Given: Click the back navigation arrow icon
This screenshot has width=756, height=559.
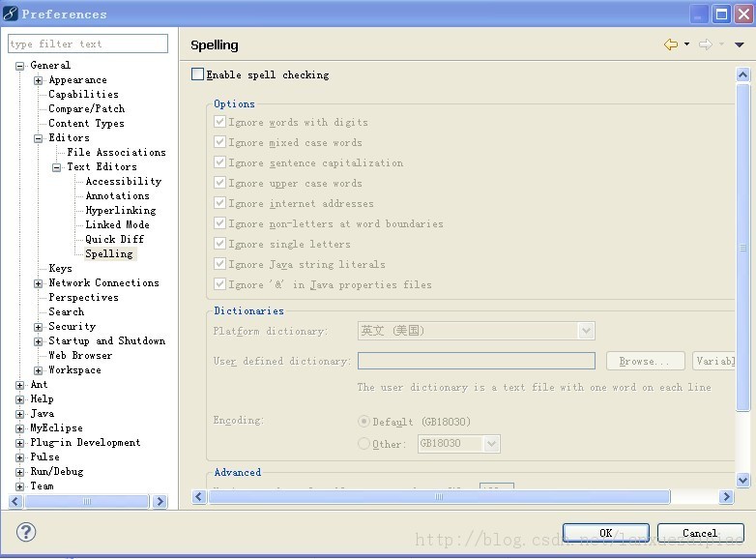Looking at the screenshot, I should (x=671, y=44).
